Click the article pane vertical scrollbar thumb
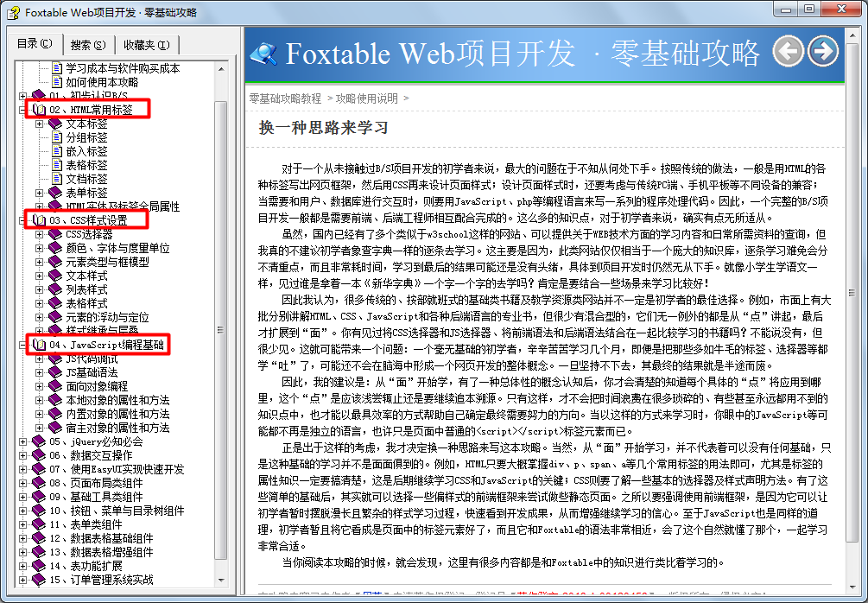 [x=852, y=293]
